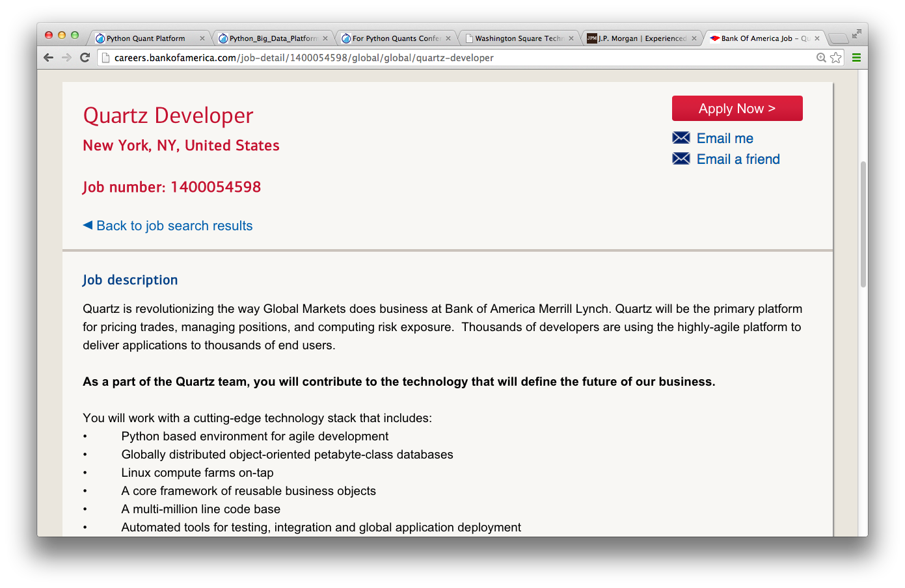The height and width of the screenshot is (588, 905).
Task: Click the zoom magnifier icon in address bar
Action: (x=821, y=58)
